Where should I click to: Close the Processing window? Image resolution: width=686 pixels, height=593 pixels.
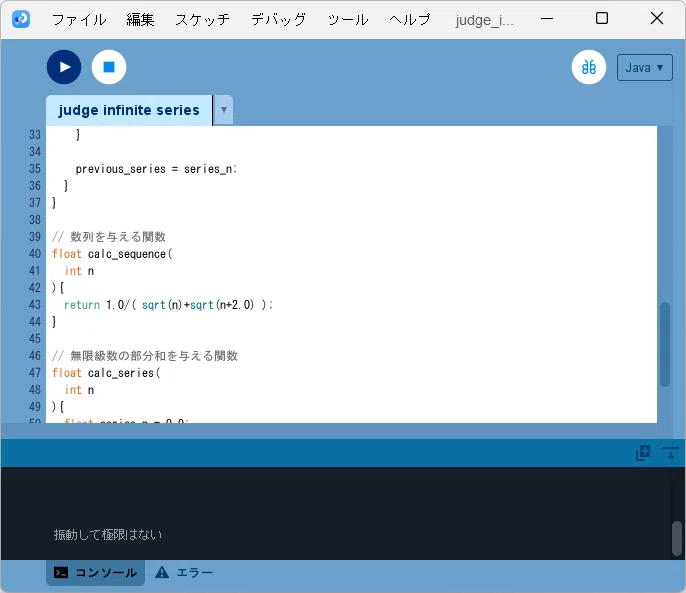click(657, 18)
